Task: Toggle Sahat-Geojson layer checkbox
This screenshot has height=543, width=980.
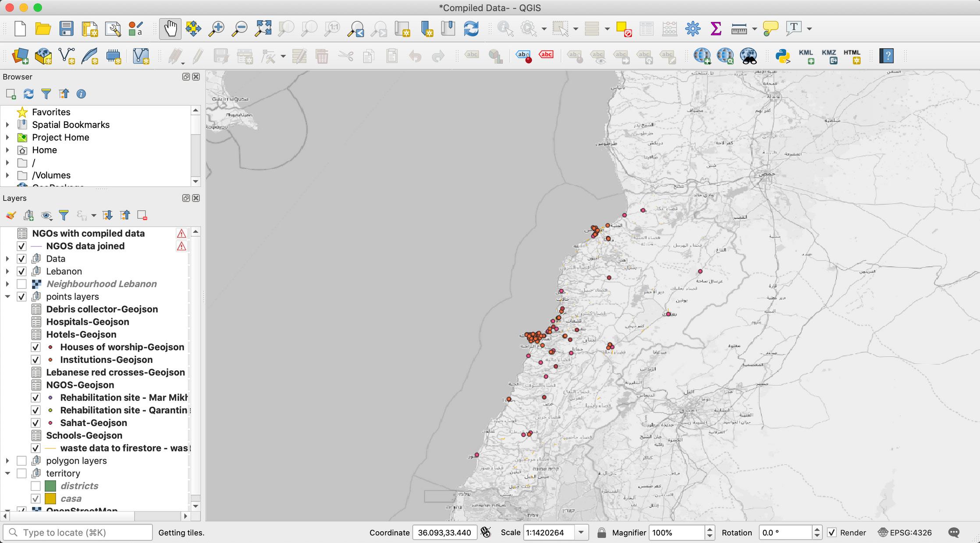Action: point(36,423)
